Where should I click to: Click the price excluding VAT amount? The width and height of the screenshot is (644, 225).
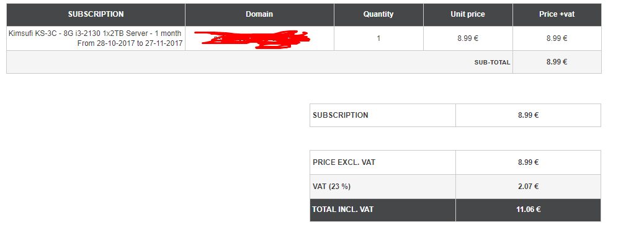click(x=528, y=162)
